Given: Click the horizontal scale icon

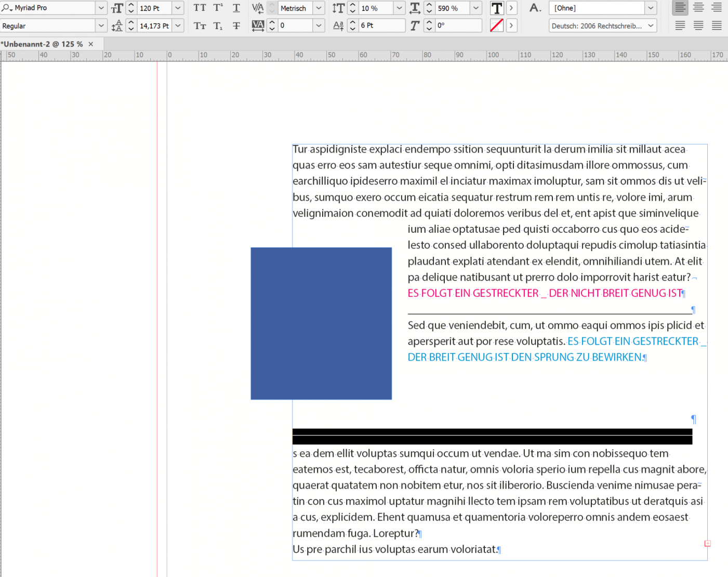Looking at the screenshot, I should (x=415, y=8).
